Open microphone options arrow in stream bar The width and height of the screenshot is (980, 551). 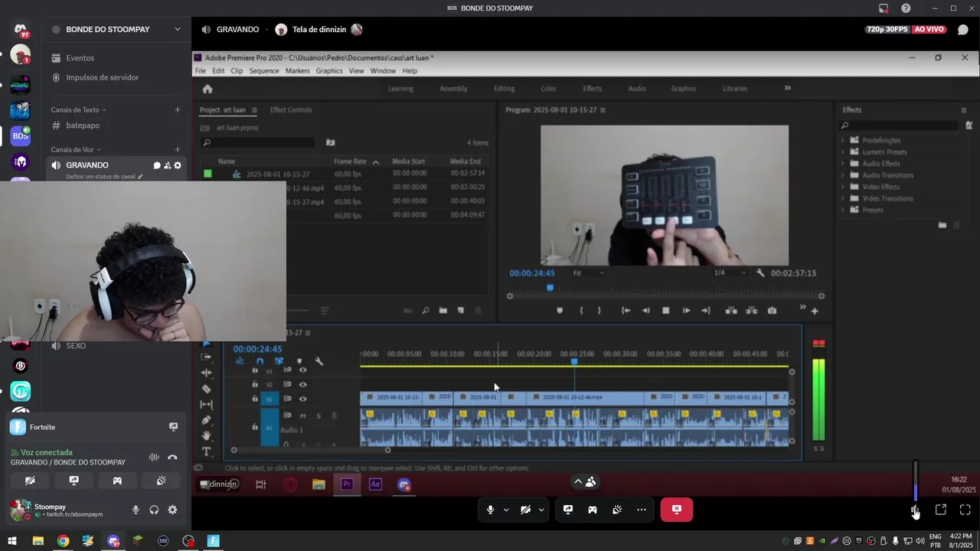tap(506, 510)
